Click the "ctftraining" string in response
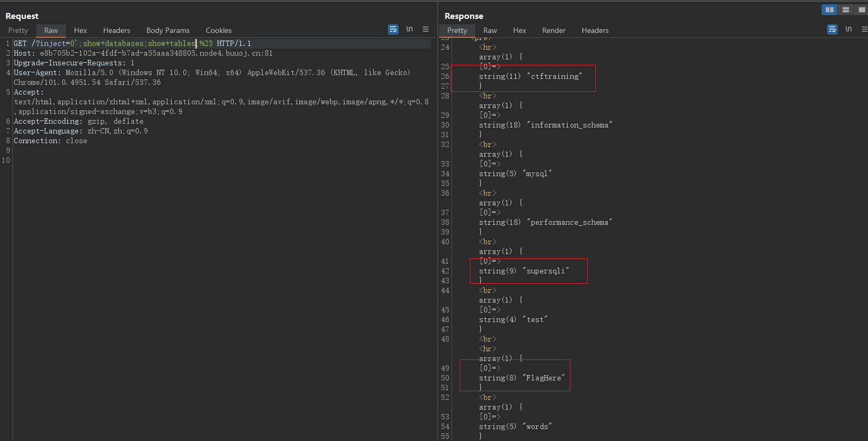The width and height of the screenshot is (868, 441). pos(555,76)
